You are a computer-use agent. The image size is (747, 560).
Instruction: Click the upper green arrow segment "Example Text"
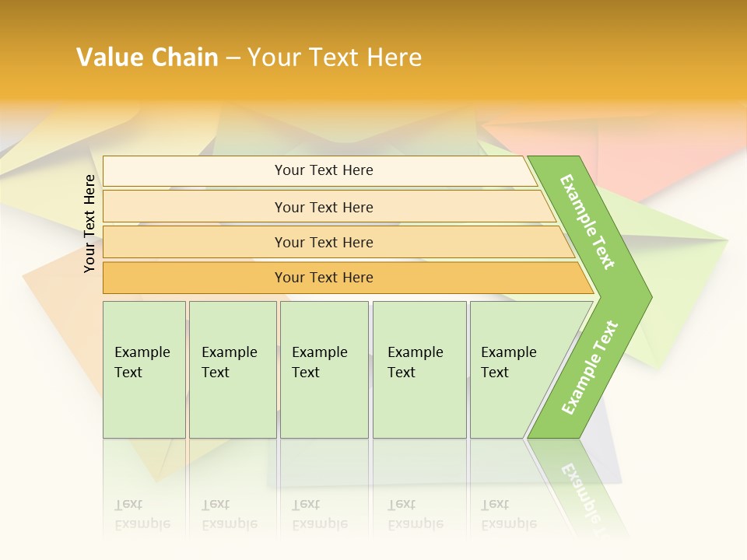(x=588, y=222)
